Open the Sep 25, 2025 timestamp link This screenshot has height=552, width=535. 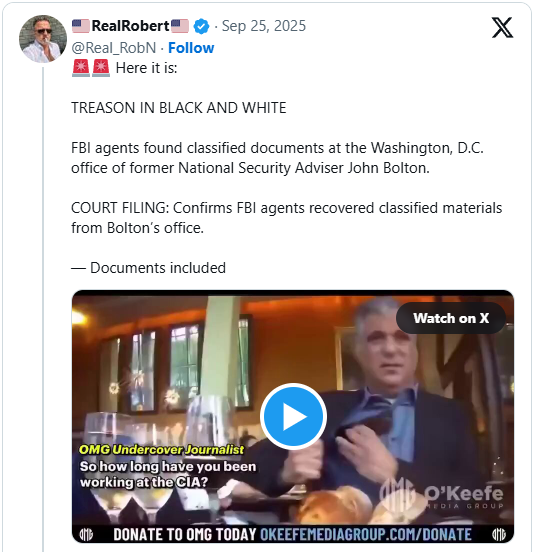click(264, 26)
